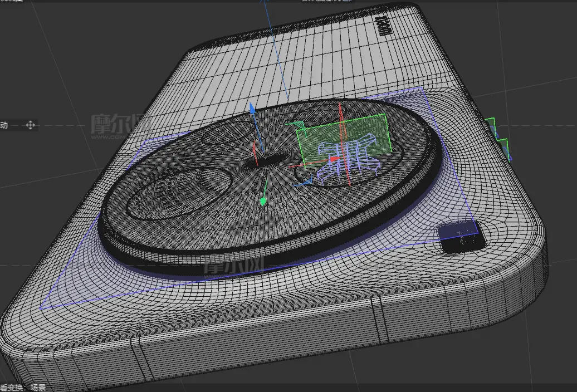Click the four-arrow move icon at left

click(30, 125)
